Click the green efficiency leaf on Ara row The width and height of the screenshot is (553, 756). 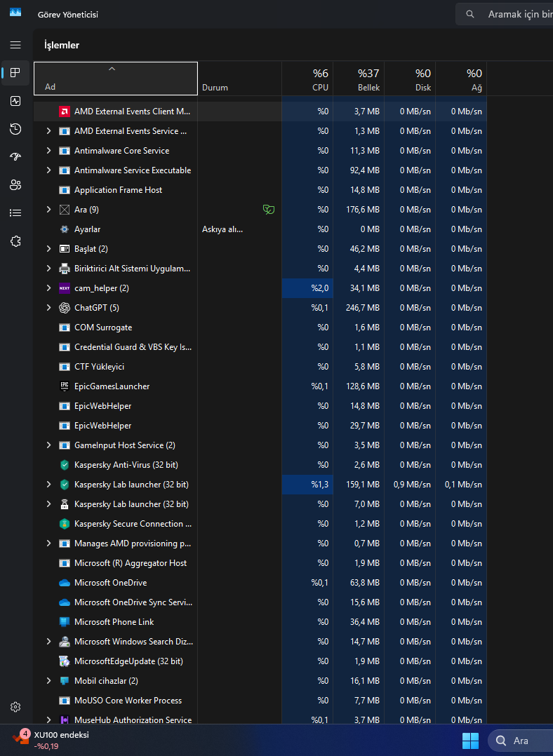(269, 209)
